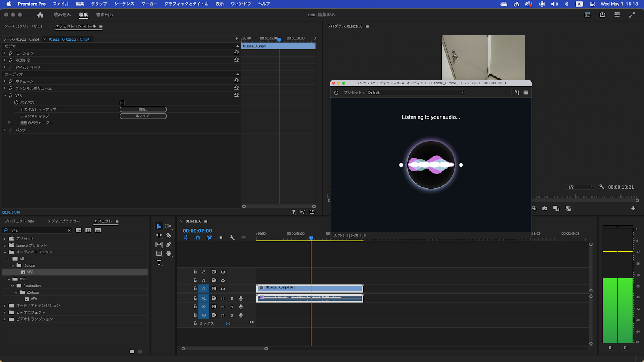Image resolution: width=644 pixels, height=362 pixels.
Task: Open the 1/2 playback resolution dropdown
Action: click(580, 187)
